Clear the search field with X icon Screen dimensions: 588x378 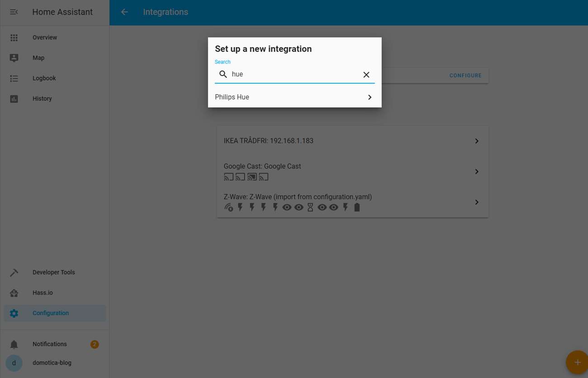pos(366,75)
